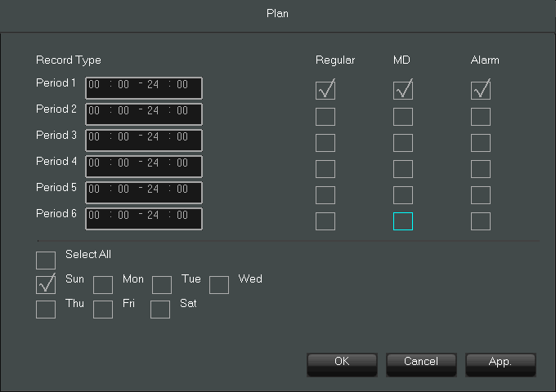The width and height of the screenshot is (556, 392).
Task: Edit the Period 5 time range field
Action: click(x=144, y=193)
